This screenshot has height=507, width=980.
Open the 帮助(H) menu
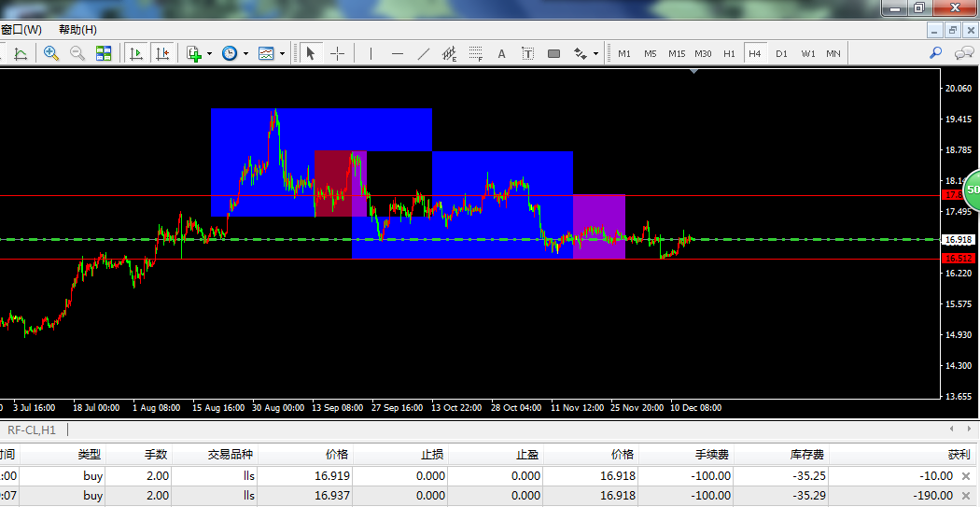(x=77, y=29)
